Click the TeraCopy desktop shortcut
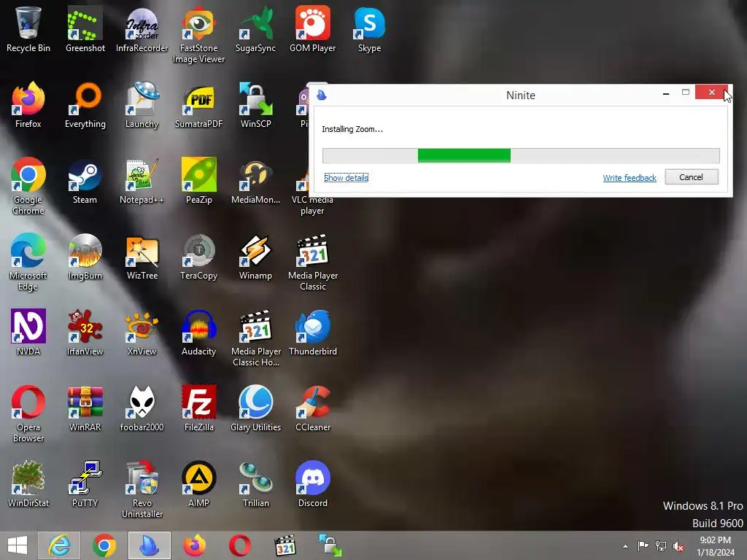This screenshot has width=747, height=560. [198, 257]
